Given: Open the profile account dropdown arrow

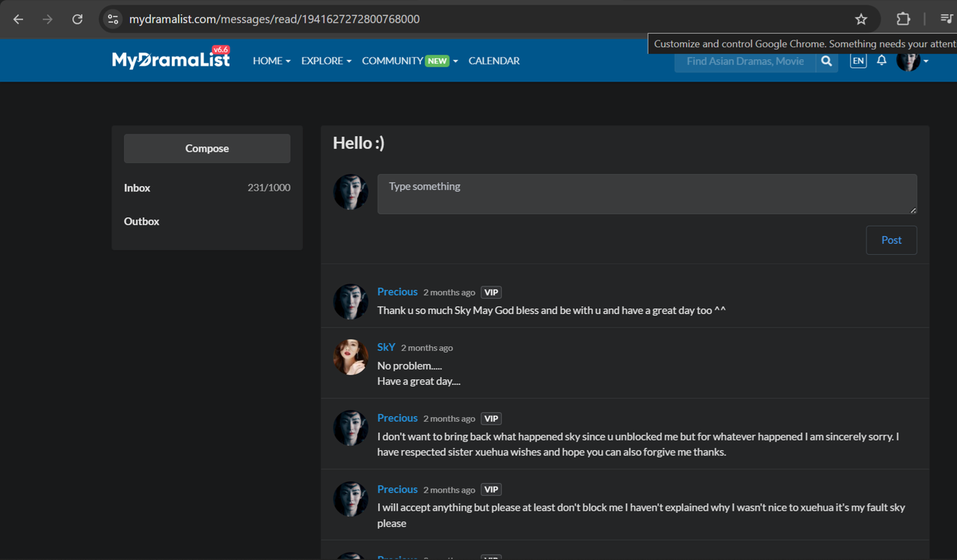Looking at the screenshot, I should tap(926, 62).
